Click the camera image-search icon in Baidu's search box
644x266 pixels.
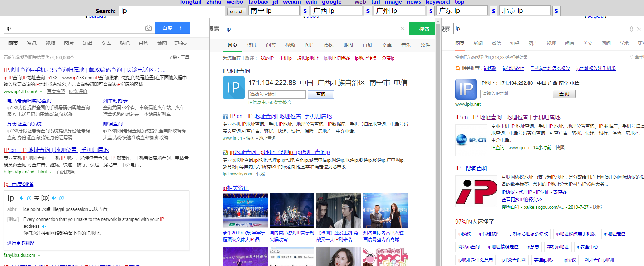tap(149, 28)
